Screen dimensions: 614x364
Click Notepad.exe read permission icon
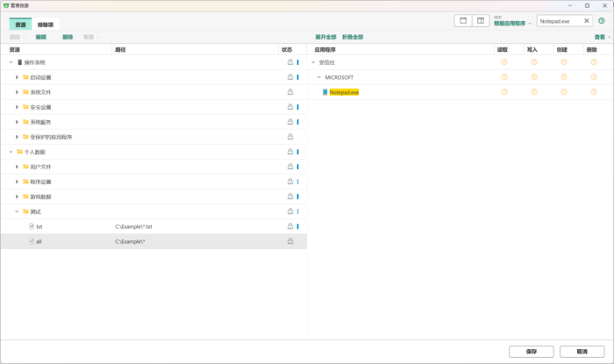pyautogui.click(x=503, y=91)
